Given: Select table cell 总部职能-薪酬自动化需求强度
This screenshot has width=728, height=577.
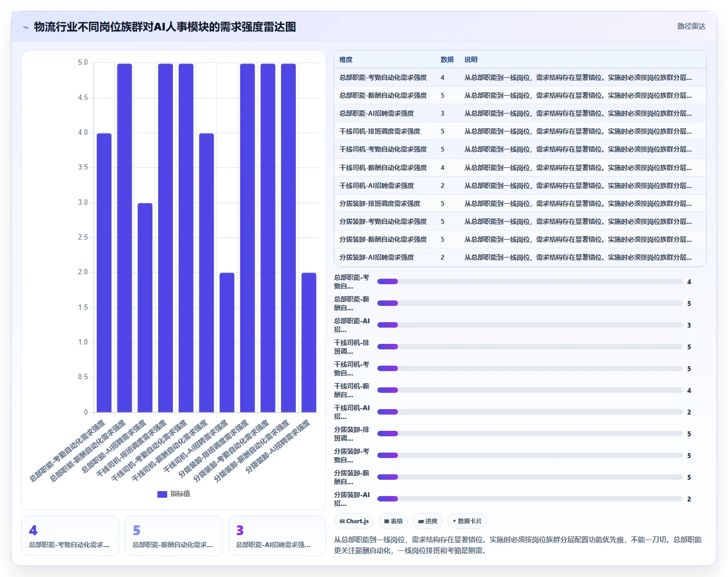Looking at the screenshot, I should [x=383, y=96].
